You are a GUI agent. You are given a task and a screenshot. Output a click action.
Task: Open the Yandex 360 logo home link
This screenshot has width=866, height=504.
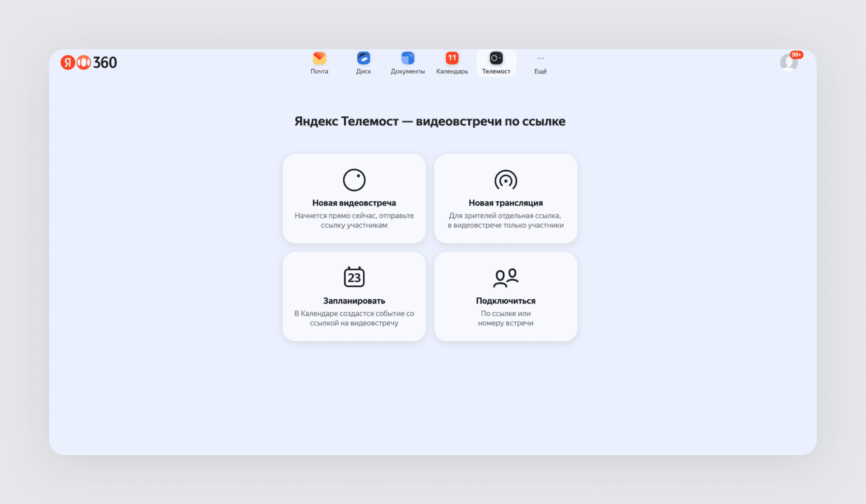pyautogui.click(x=89, y=62)
